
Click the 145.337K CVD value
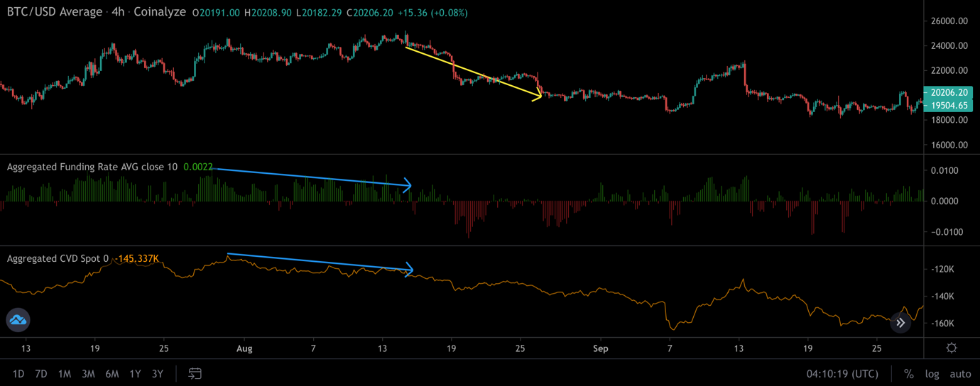point(136,258)
